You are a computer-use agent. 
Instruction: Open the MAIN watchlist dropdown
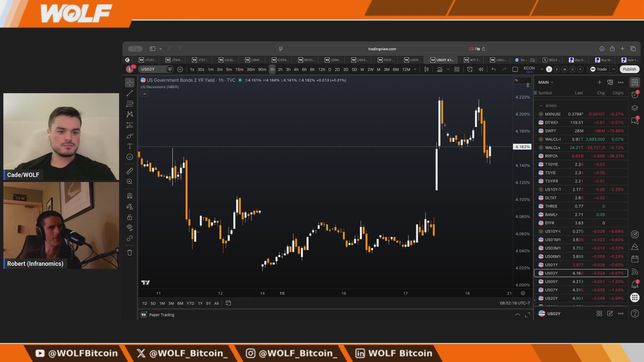pos(546,82)
